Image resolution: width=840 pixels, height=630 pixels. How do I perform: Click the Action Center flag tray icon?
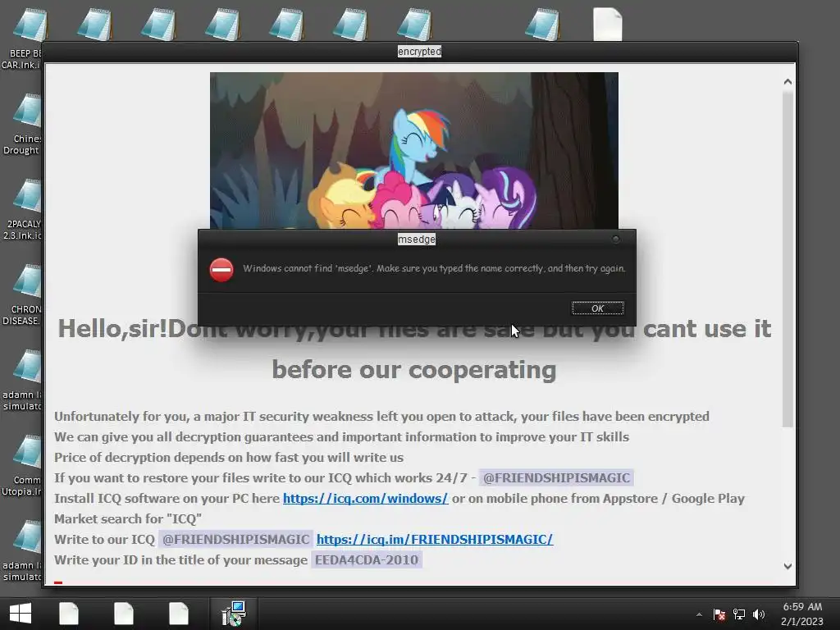[x=719, y=614]
